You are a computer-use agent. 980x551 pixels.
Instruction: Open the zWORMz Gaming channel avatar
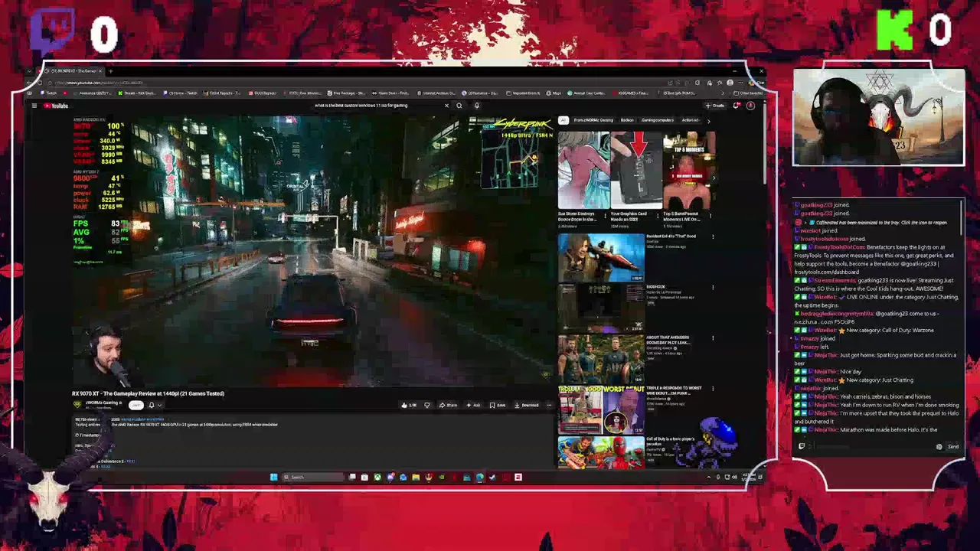point(78,405)
